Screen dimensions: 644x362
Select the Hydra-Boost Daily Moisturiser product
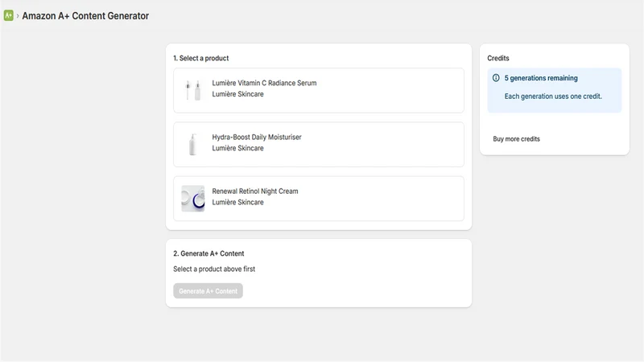point(319,145)
